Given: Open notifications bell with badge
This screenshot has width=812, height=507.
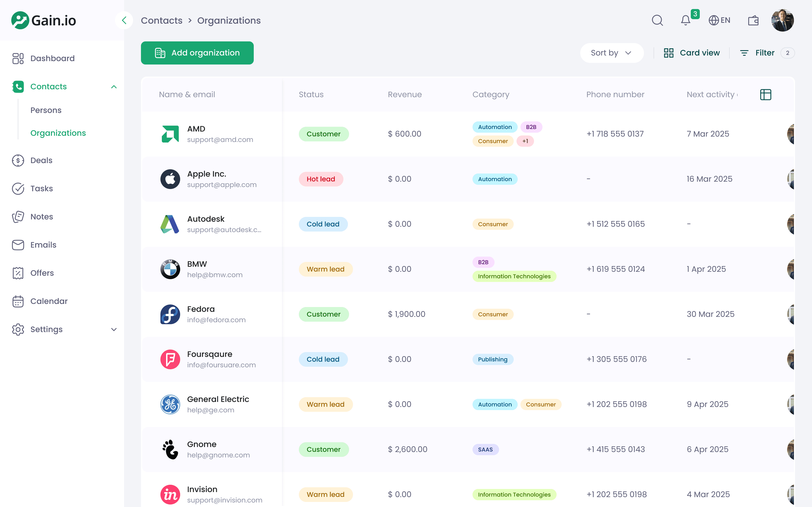Looking at the screenshot, I should pyautogui.click(x=685, y=21).
